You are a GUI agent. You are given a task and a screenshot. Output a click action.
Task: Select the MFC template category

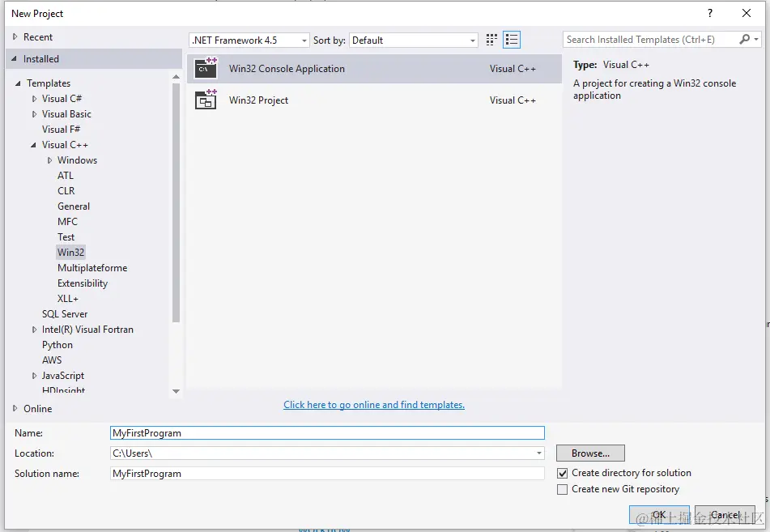point(67,222)
